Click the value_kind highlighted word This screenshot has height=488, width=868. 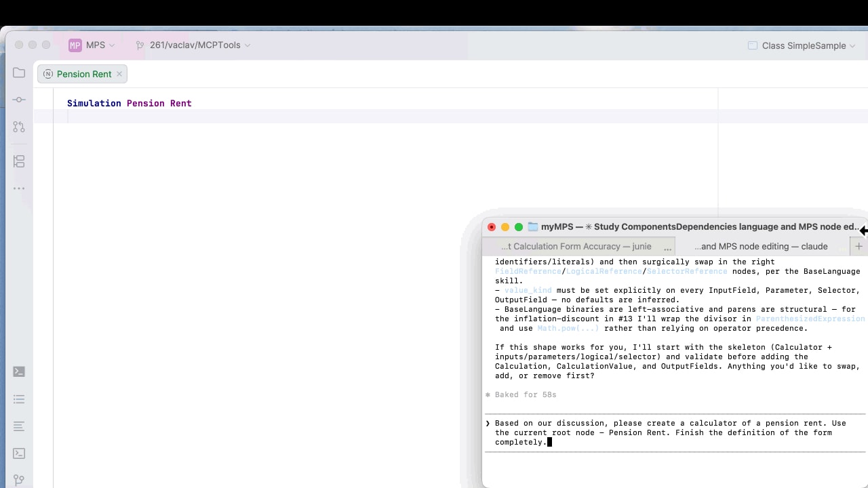tap(528, 290)
